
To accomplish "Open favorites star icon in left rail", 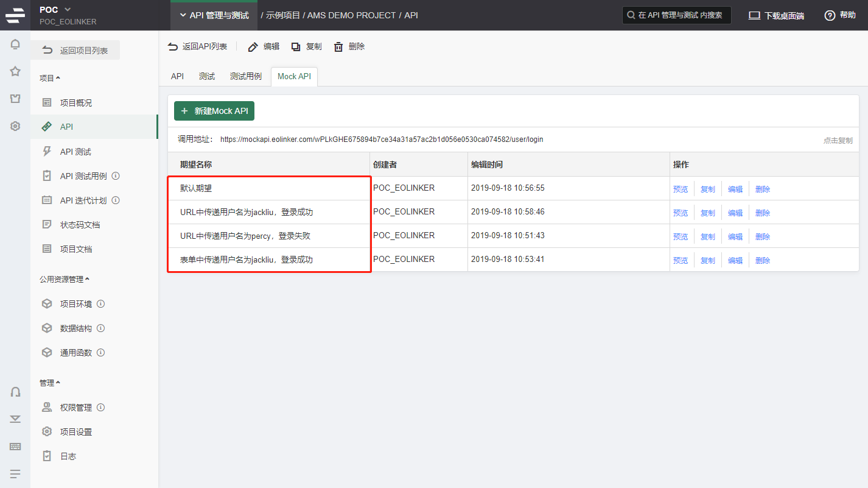I will click(15, 71).
